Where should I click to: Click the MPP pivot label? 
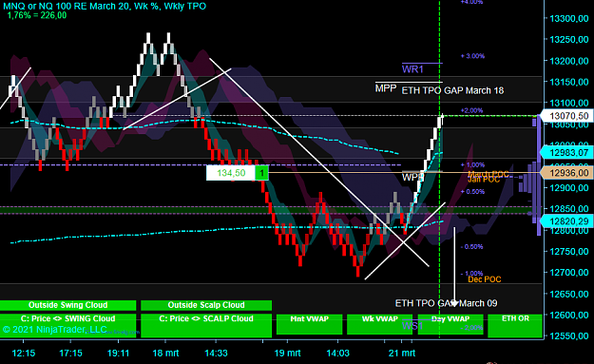coord(386,88)
